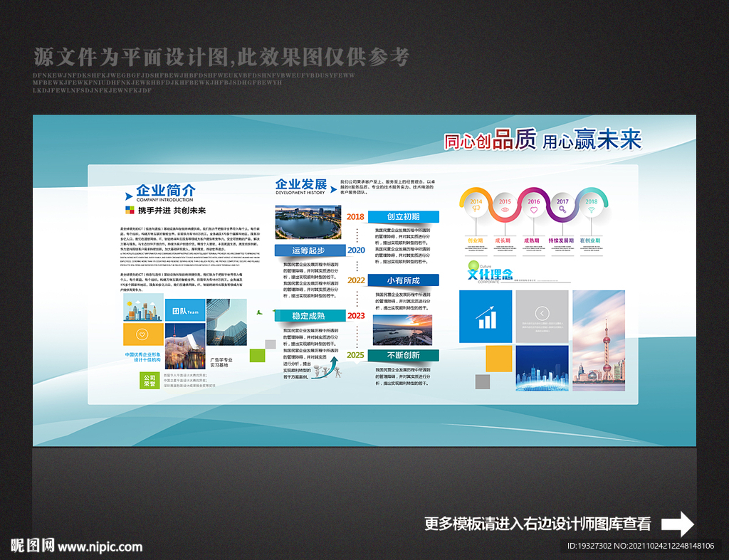Click the 2017 magnifier circle icon
Viewport: 729px width, 560px height.
[x=562, y=205]
